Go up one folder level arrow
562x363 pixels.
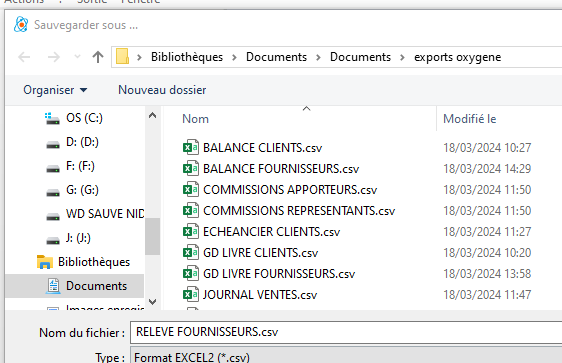98,57
